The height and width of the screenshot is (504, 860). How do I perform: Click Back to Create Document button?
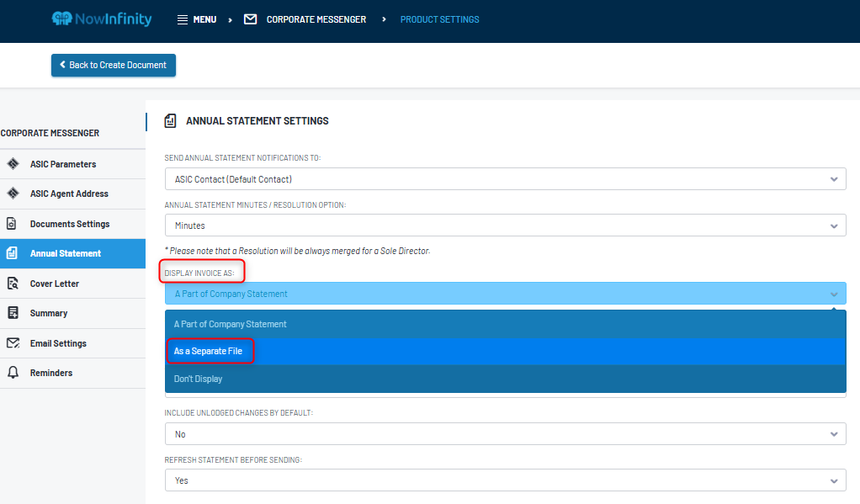click(x=113, y=65)
